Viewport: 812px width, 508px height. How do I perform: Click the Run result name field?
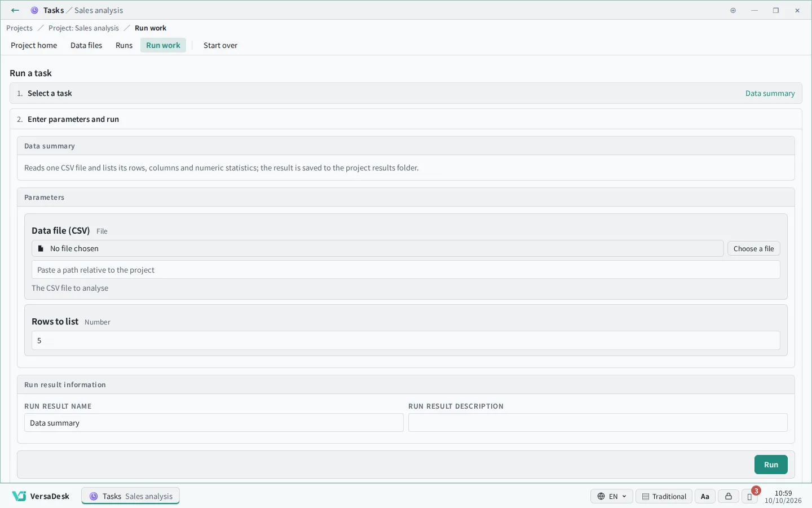[x=214, y=423]
